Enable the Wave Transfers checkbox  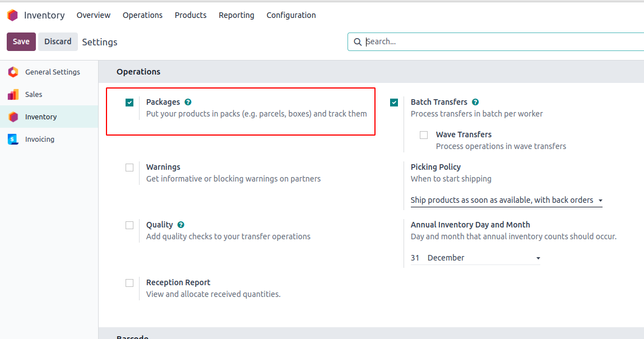[x=424, y=135]
